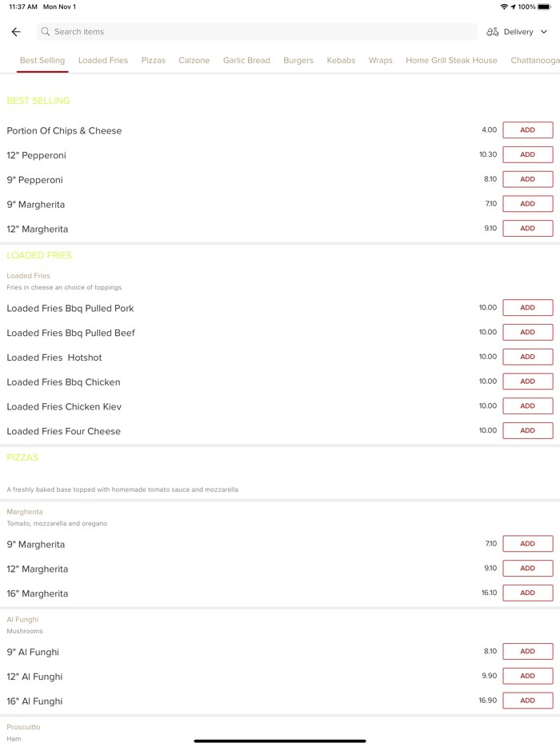Add Portion Of Chips & Cheese

[527, 130]
